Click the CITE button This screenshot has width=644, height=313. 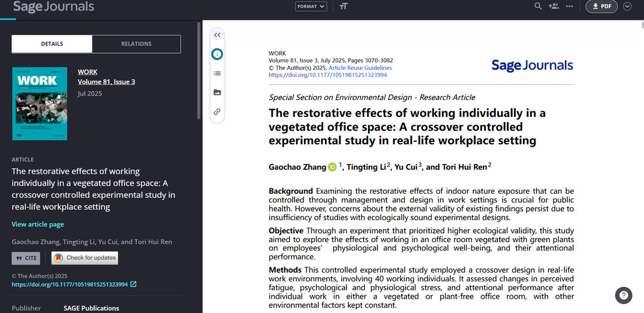pos(26,258)
